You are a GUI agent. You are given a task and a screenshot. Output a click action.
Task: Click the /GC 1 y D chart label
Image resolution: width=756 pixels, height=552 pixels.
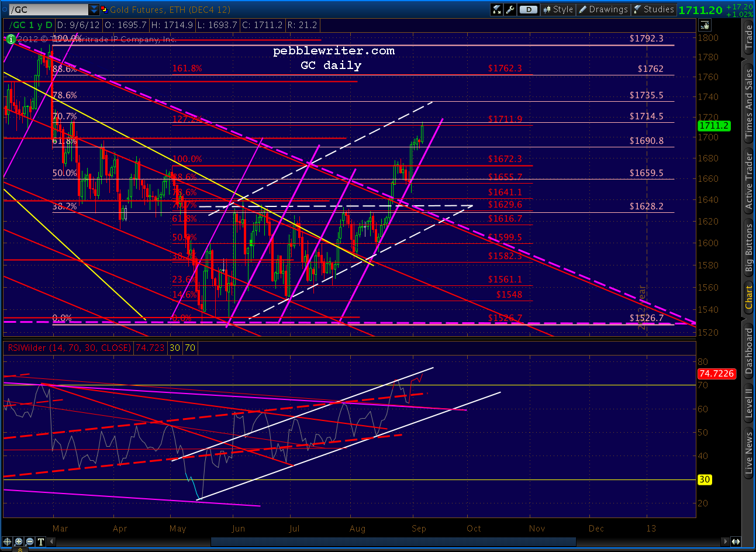(32, 25)
